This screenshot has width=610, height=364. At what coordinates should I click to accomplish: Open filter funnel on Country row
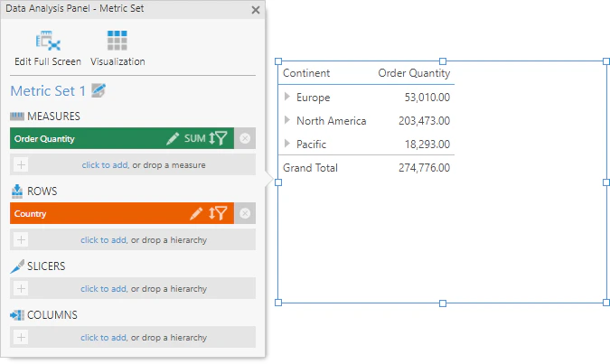(221, 213)
